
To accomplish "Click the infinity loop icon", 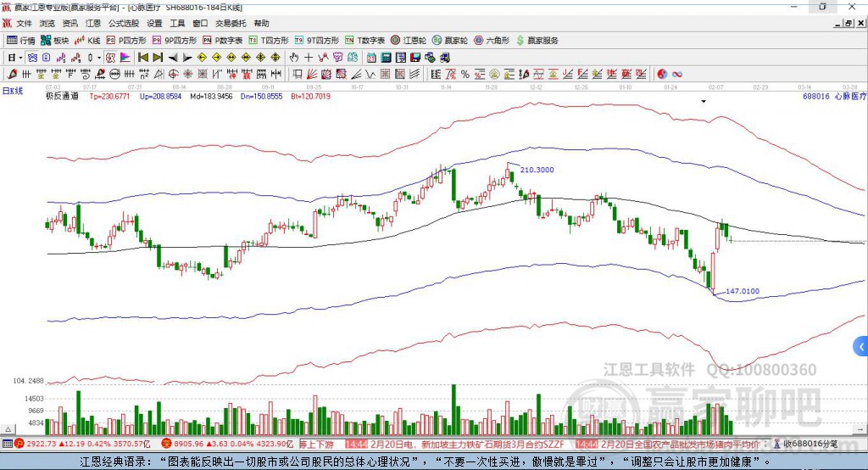I will pyautogui.click(x=676, y=74).
